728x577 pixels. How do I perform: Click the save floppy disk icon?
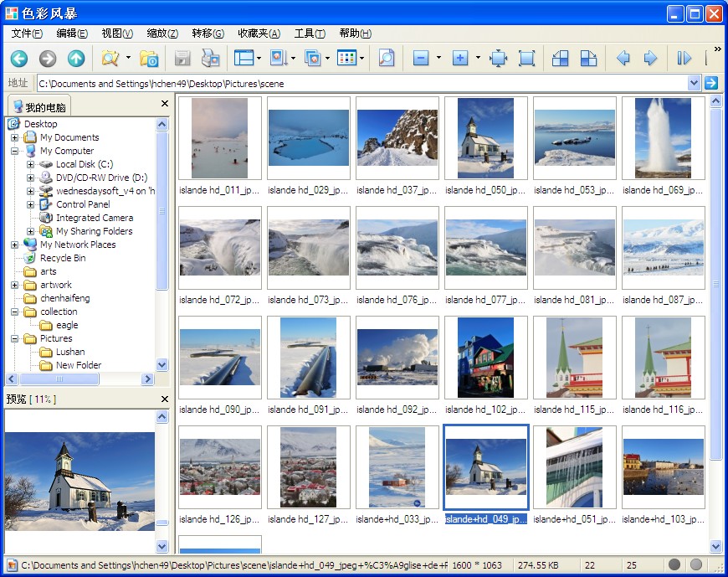point(182,59)
